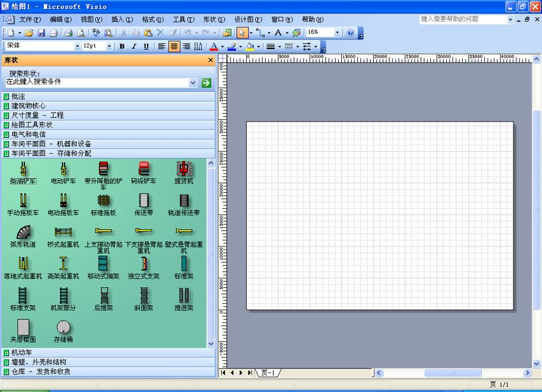Choose the 标准架 shape
This screenshot has height=392, width=542.
point(184,268)
